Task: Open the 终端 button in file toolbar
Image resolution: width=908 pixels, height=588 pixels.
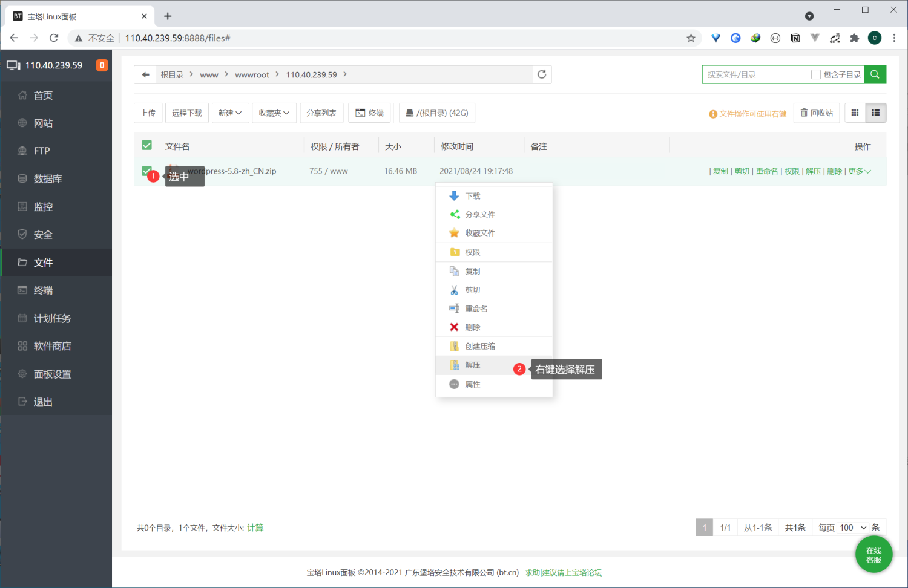Action: (x=369, y=113)
